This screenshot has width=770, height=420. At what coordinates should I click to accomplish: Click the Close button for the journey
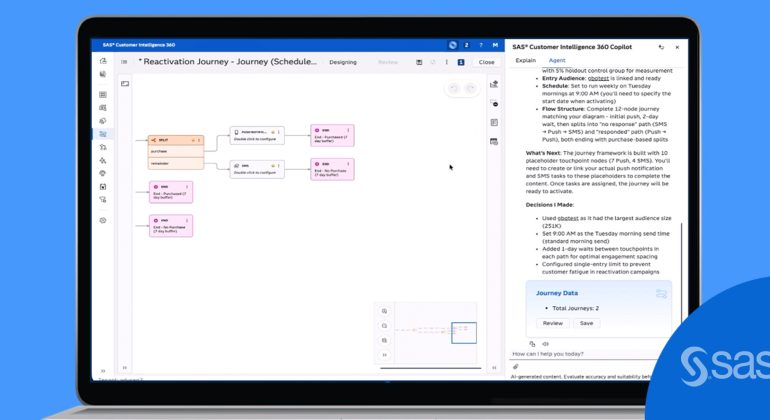486,62
